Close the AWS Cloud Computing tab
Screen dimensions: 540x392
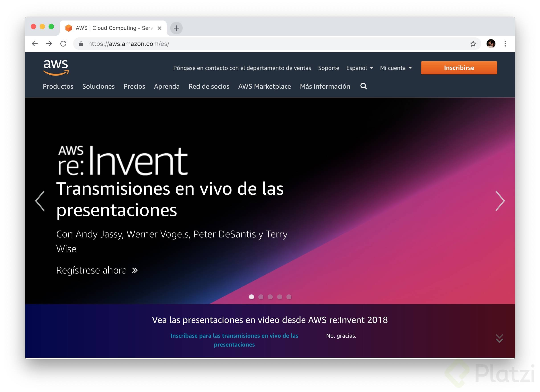point(160,28)
